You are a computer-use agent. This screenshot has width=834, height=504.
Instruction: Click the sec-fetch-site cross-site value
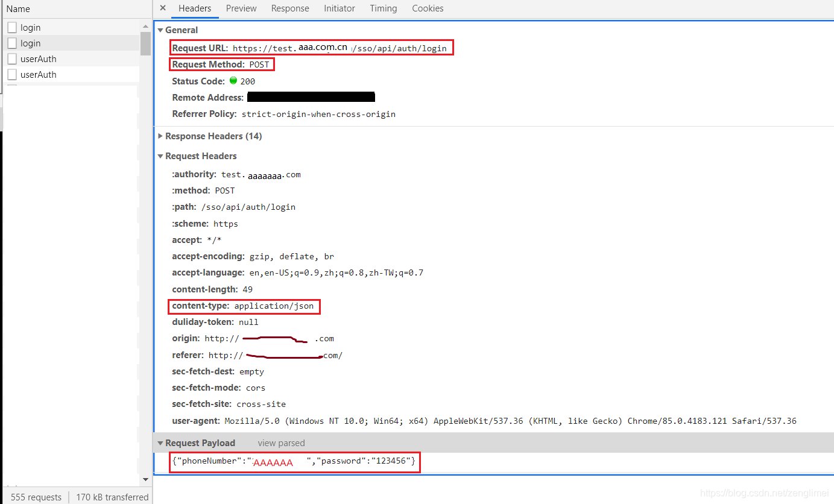coord(261,405)
